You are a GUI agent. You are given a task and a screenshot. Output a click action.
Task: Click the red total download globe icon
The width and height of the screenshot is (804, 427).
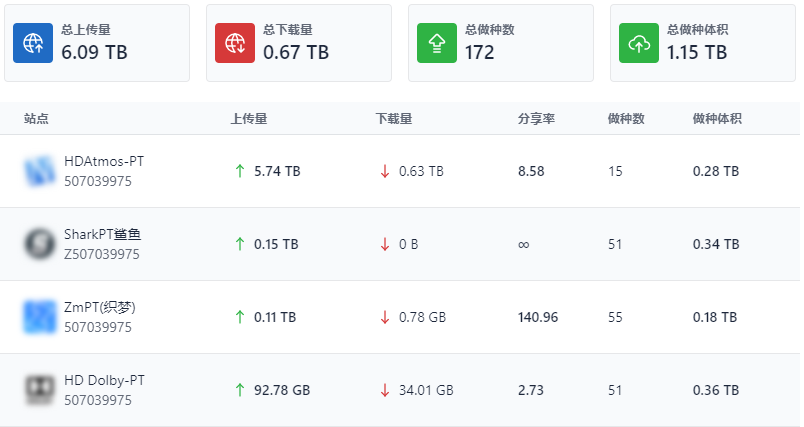pos(235,43)
